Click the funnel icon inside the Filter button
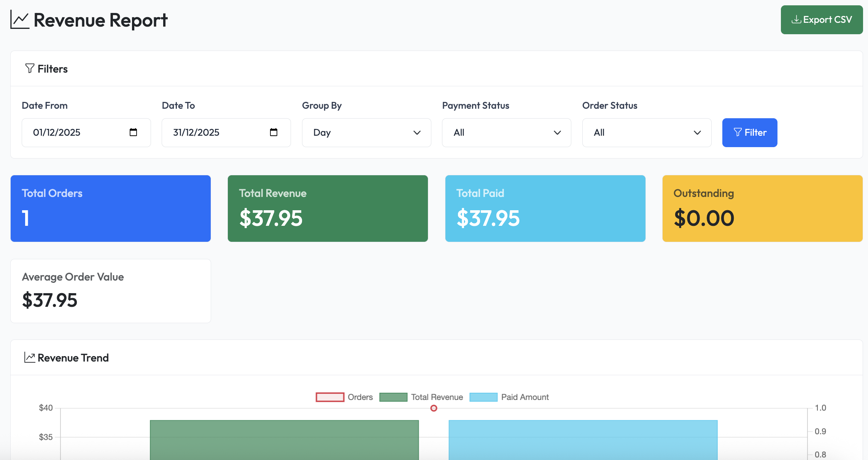Screen dimensions: 868x460 click(x=738, y=132)
